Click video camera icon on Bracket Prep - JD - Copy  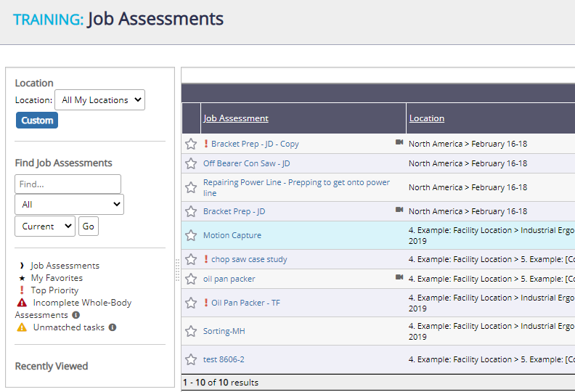399,142
